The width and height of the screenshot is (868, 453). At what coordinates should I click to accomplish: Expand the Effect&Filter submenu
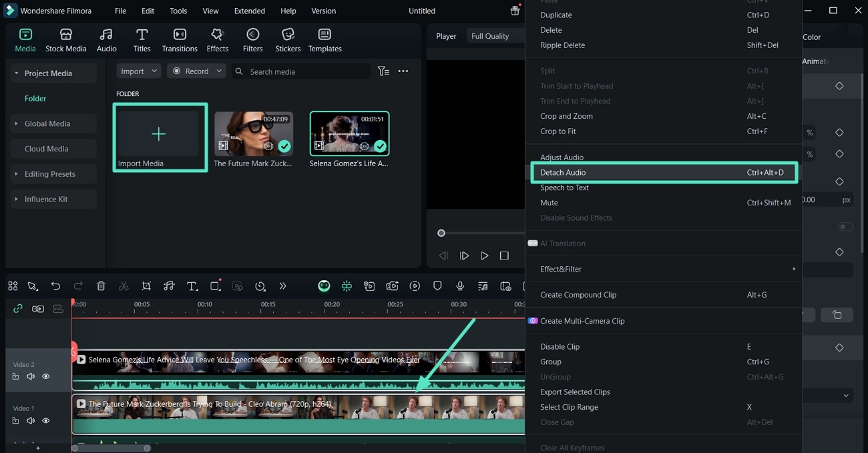pos(664,269)
